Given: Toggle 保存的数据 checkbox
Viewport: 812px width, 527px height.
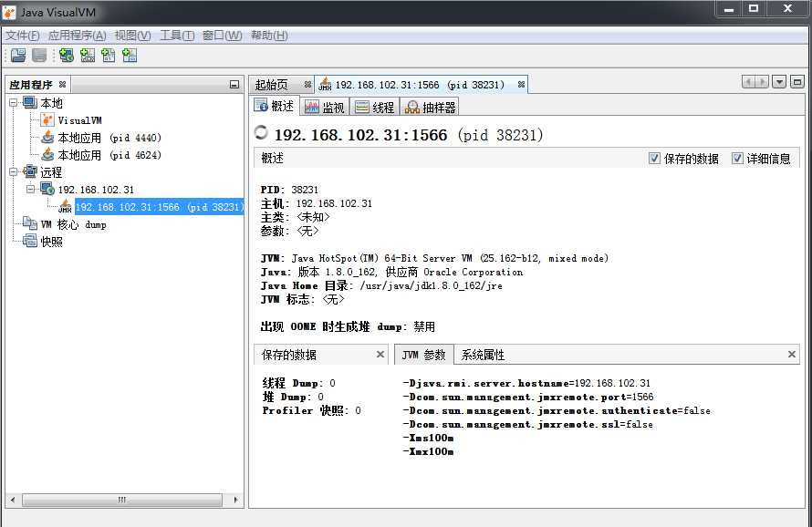Looking at the screenshot, I should [654, 159].
